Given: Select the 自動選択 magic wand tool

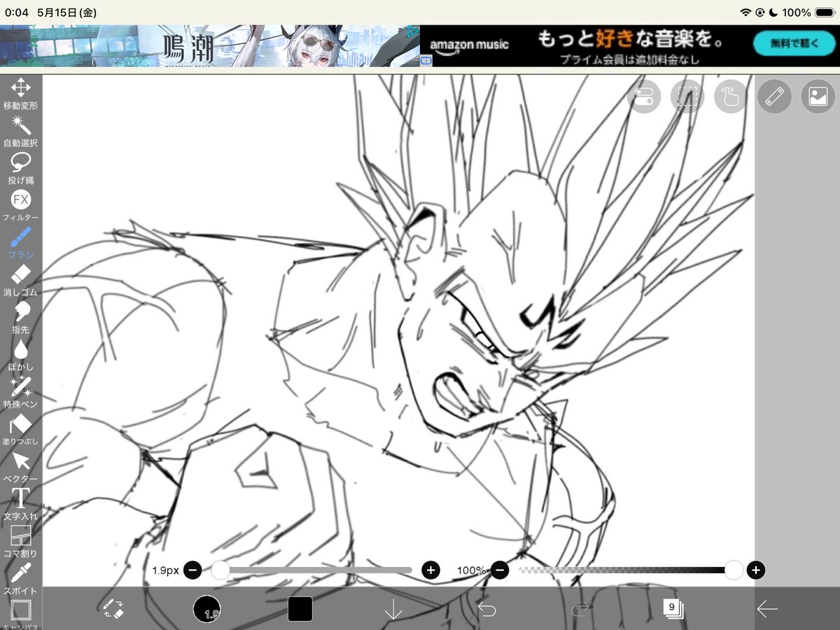Looking at the screenshot, I should 21,131.
